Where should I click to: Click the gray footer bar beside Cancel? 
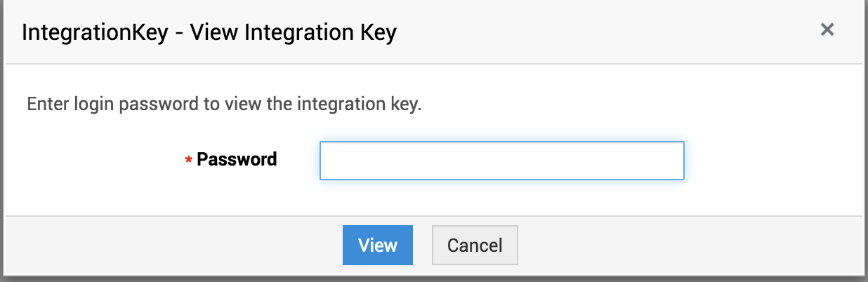point(667,245)
